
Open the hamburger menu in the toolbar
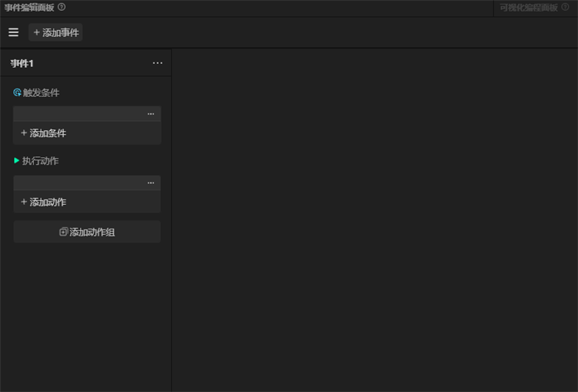13,32
